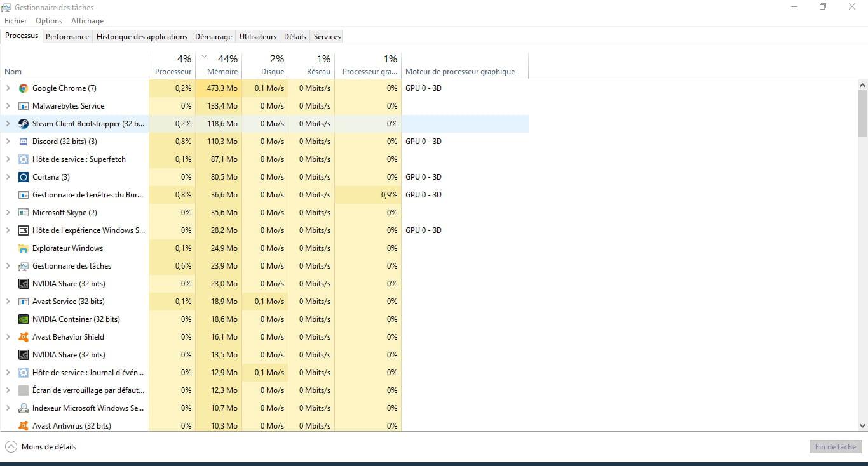Sort by the Nom column header
The image size is (868, 466).
point(75,65)
